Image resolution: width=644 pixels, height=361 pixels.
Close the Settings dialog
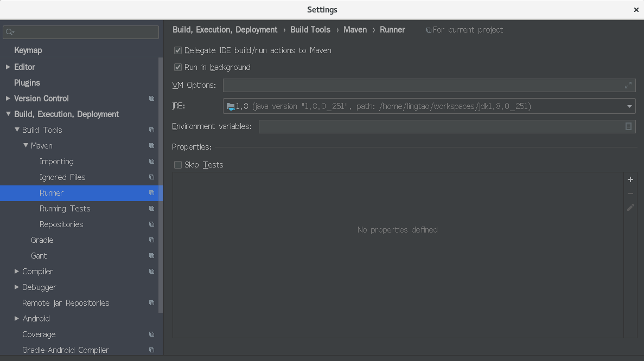636,10
